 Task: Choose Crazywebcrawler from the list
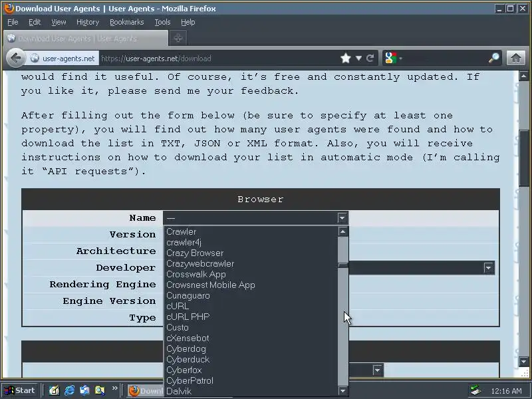pos(251,263)
